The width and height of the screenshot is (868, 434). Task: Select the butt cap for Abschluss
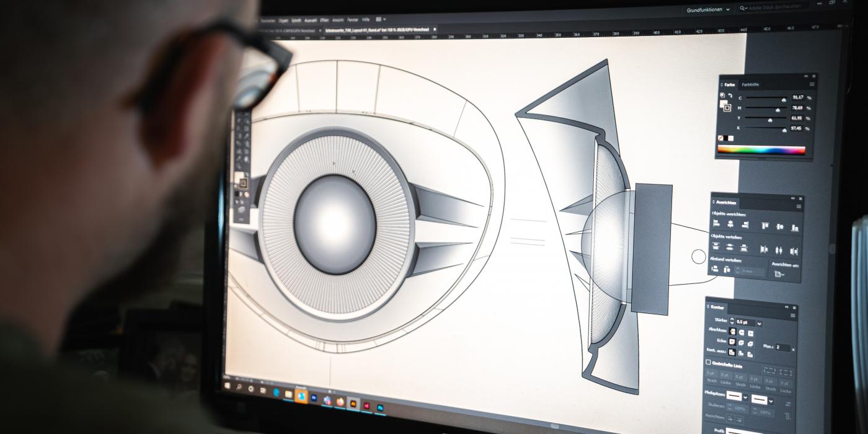[x=732, y=332]
